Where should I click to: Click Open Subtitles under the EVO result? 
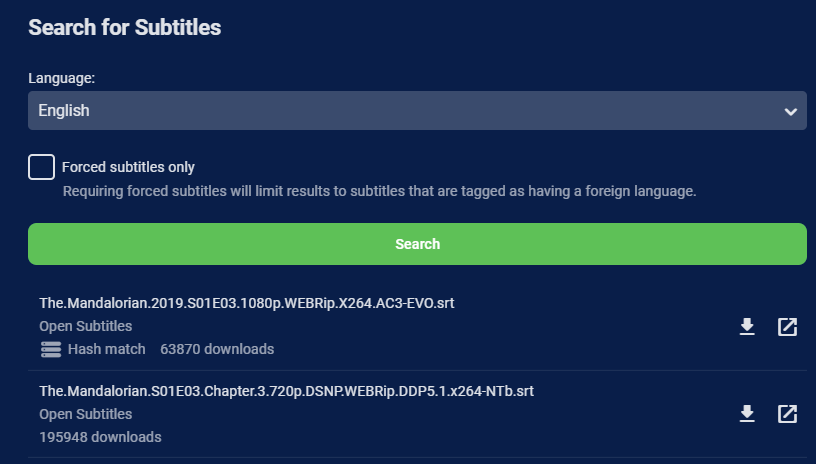[86, 326]
